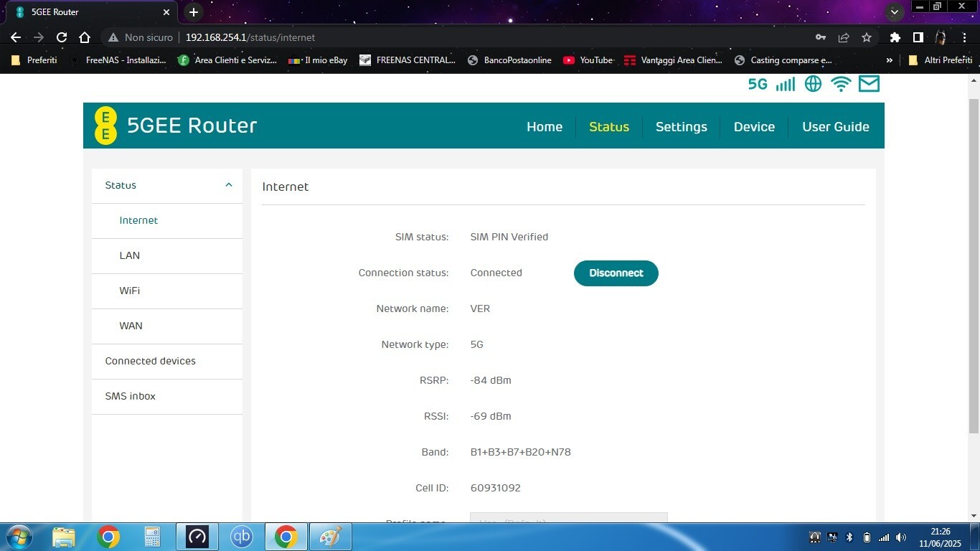Open a new browser tab
Screen dimensions: 980x551
(193, 12)
